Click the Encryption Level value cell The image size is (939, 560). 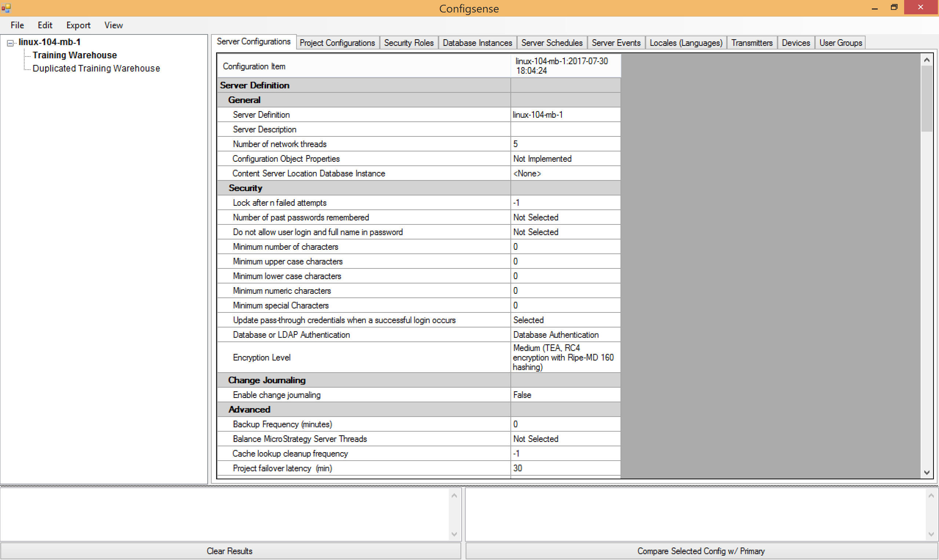click(565, 357)
